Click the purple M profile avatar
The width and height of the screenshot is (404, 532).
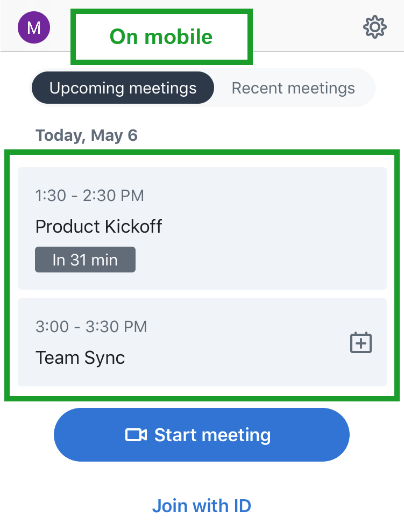pos(34,27)
